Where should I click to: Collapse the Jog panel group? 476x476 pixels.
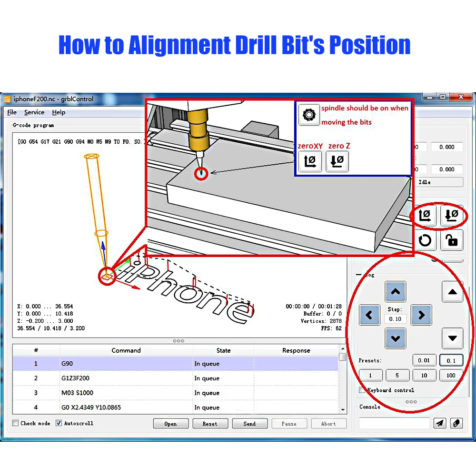tap(359, 275)
